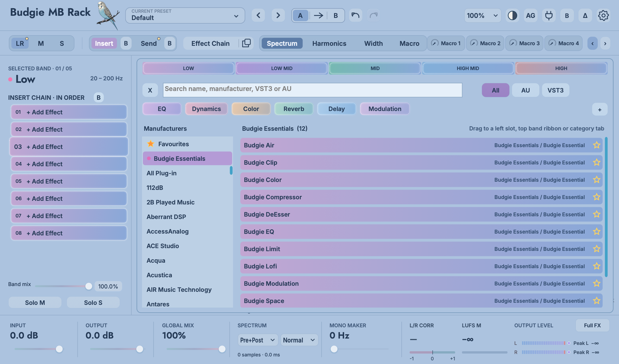Favourite Budgie Air with its star
The image size is (619, 364).
click(x=597, y=145)
